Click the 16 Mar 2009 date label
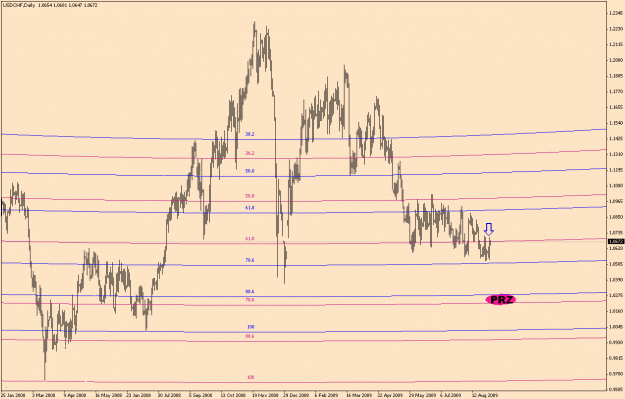The height and width of the screenshot is (399, 625). pyautogui.click(x=358, y=395)
